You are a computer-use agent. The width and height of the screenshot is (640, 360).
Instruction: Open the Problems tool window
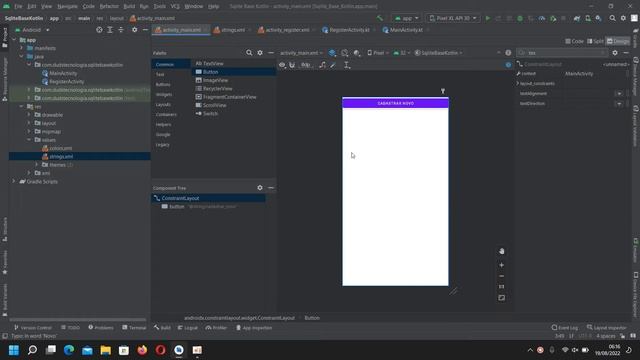101,327
